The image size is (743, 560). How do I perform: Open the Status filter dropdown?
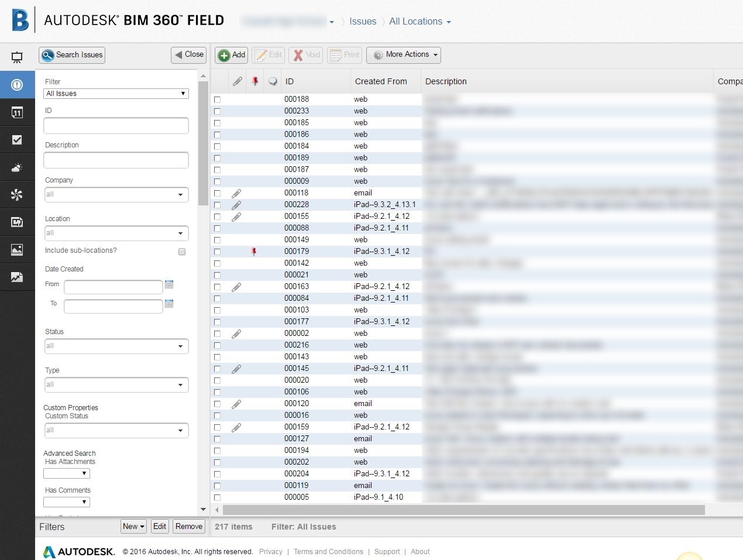(115, 346)
